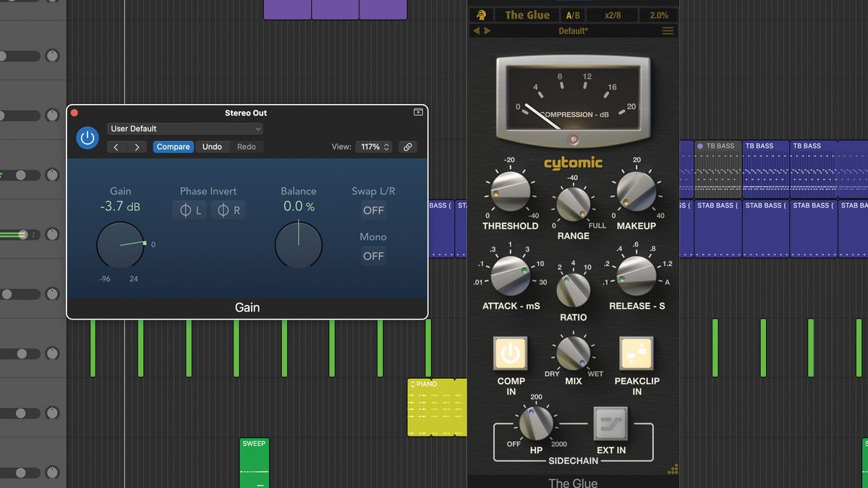Adjust the THRESHOLD knob in The Glue
The height and width of the screenshot is (488, 868).
click(x=511, y=192)
